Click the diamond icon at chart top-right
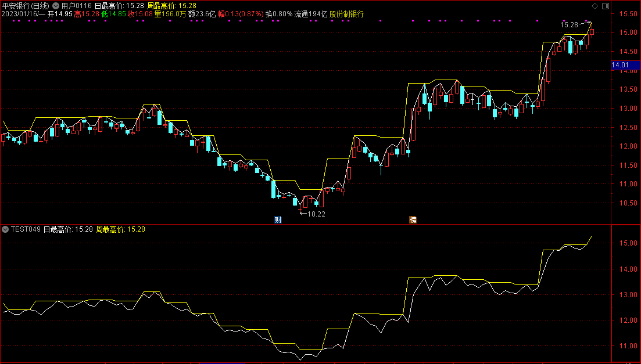 (593, 5)
